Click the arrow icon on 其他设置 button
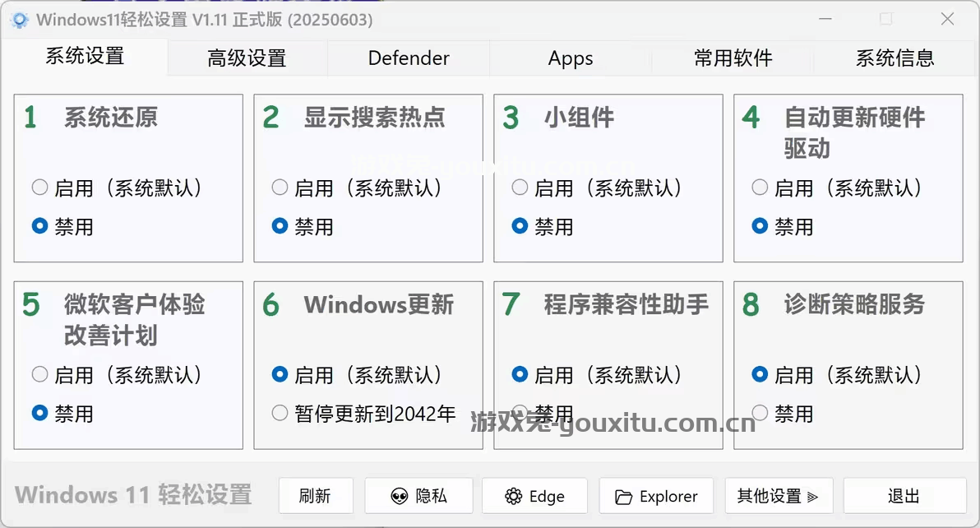980x528 pixels. coord(812,498)
